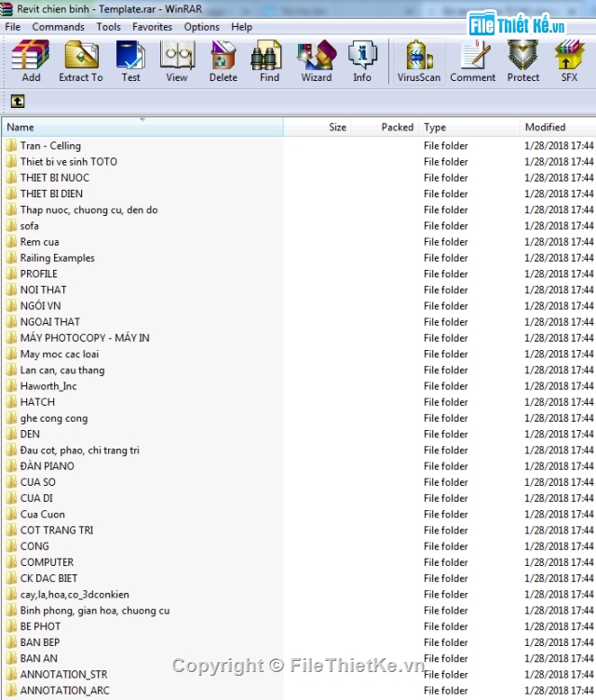596x700 pixels.
Task: Select the sofa folder icon
Action: click(11, 226)
